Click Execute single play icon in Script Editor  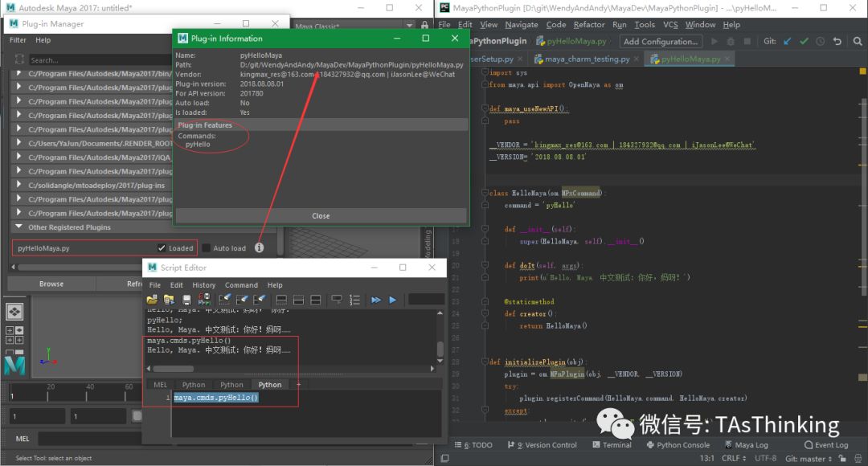coord(392,300)
